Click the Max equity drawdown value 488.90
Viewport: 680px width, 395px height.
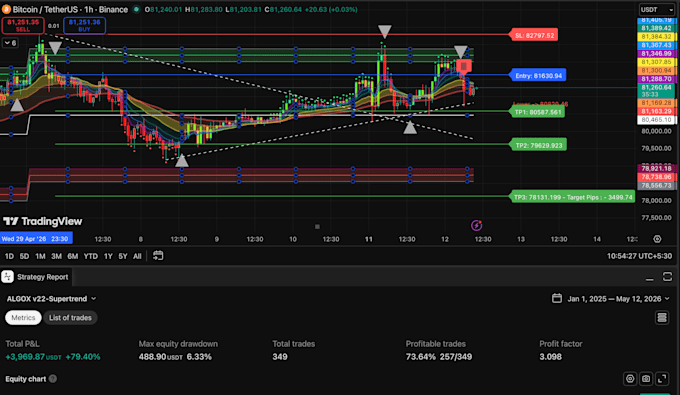coord(152,357)
